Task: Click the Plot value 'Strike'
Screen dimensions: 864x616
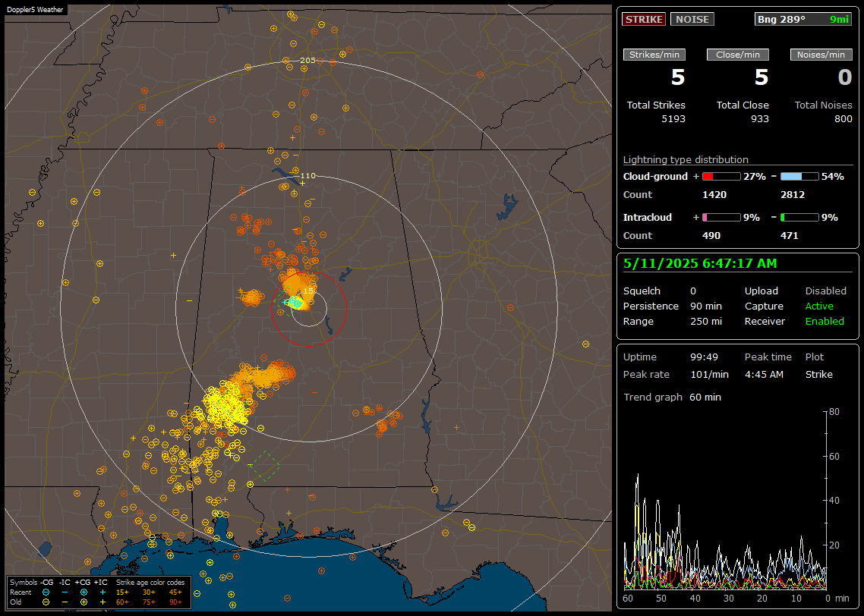Action: click(818, 374)
